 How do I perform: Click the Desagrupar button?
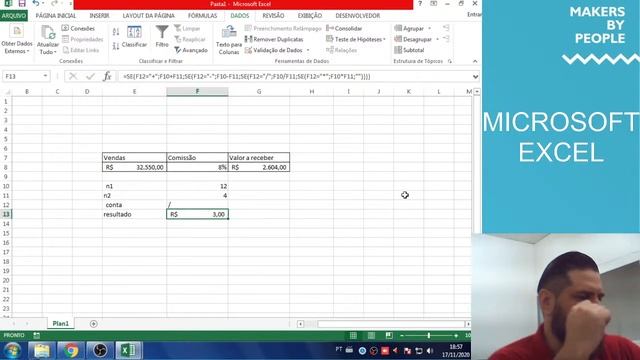(x=413, y=39)
